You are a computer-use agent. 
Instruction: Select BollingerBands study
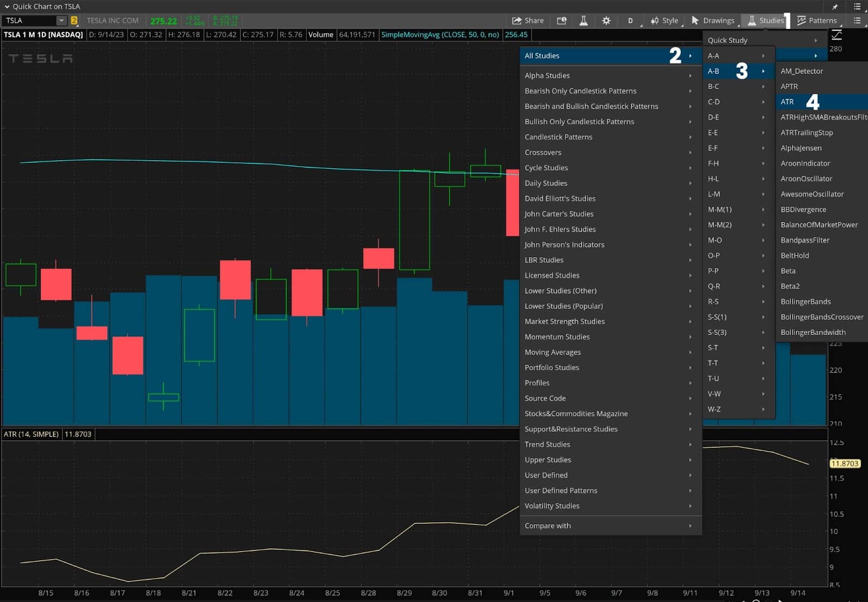click(x=822, y=302)
